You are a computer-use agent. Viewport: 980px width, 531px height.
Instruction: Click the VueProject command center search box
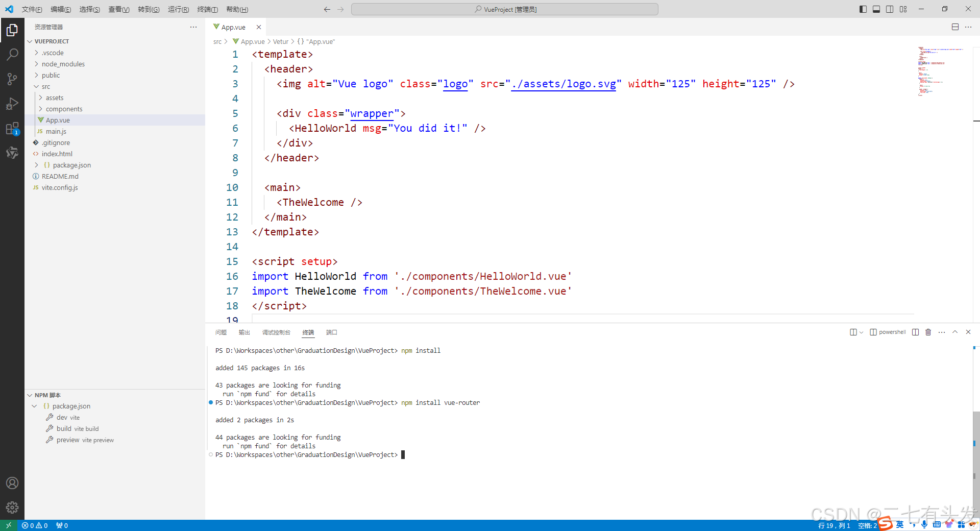pos(505,9)
